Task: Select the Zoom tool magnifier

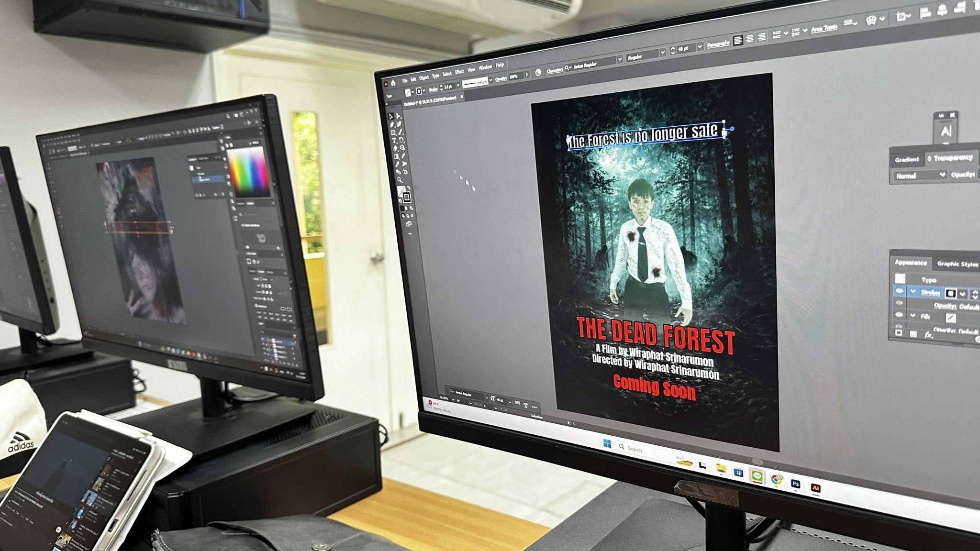Action: (399, 180)
